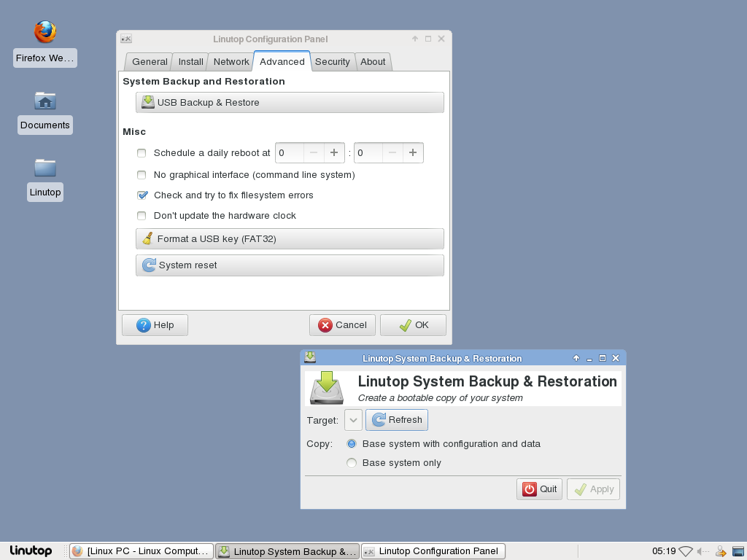Select the Advanced tab
747x560 pixels.
click(x=282, y=61)
